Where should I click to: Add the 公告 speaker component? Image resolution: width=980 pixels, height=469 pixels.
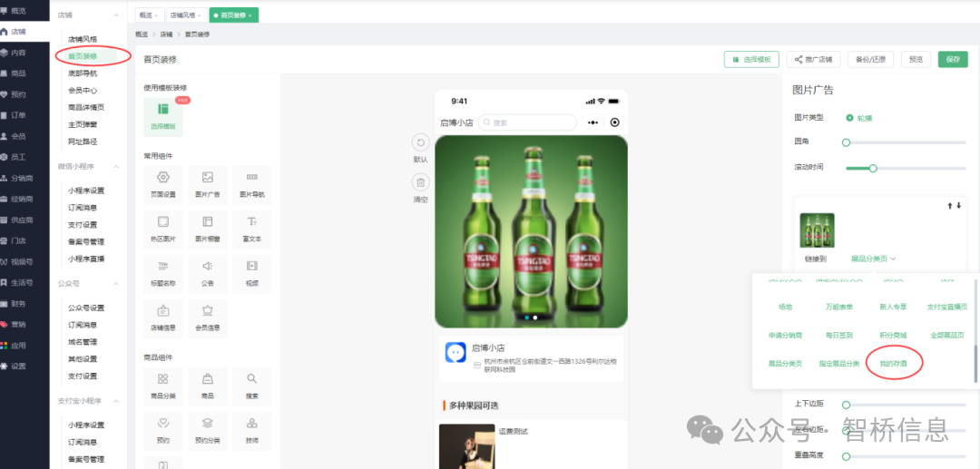coord(208,273)
